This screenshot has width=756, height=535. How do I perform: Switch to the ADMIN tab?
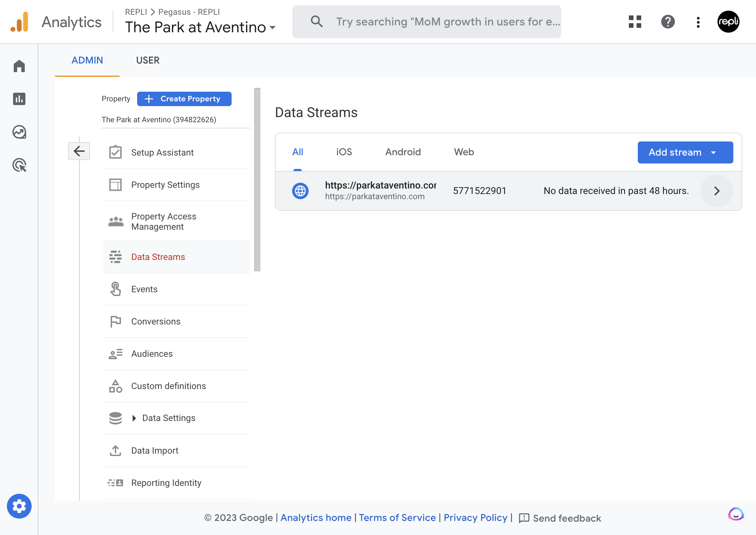pos(87,60)
